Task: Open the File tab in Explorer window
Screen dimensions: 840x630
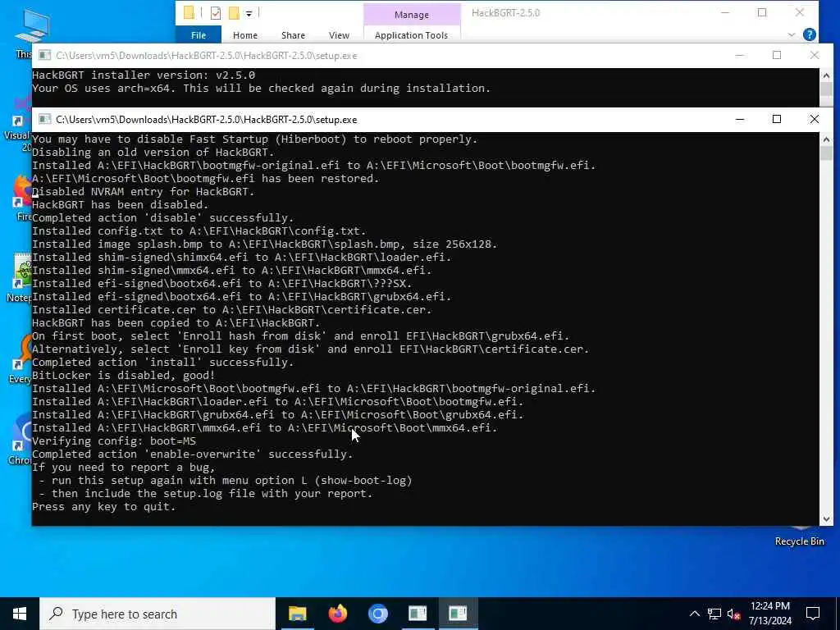Action: click(199, 34)
